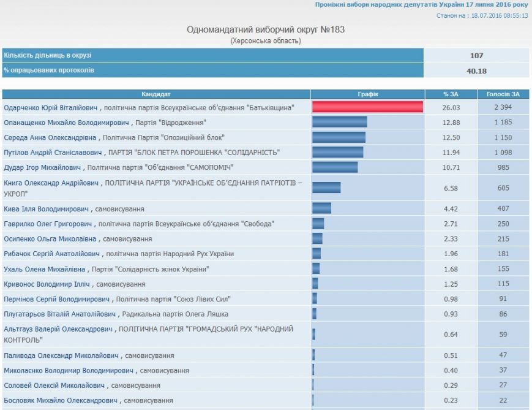Image resolution: width=532 pixels, height=410 pixels.
Task: Click percentage 12.50
Action: [x=451, y=137]
